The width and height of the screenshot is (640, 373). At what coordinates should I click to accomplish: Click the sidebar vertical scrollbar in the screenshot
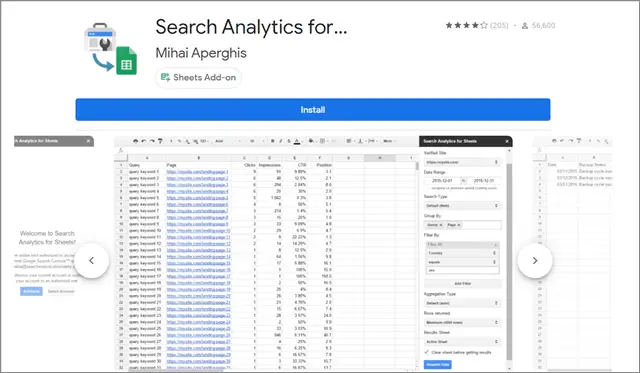point(509,261)
